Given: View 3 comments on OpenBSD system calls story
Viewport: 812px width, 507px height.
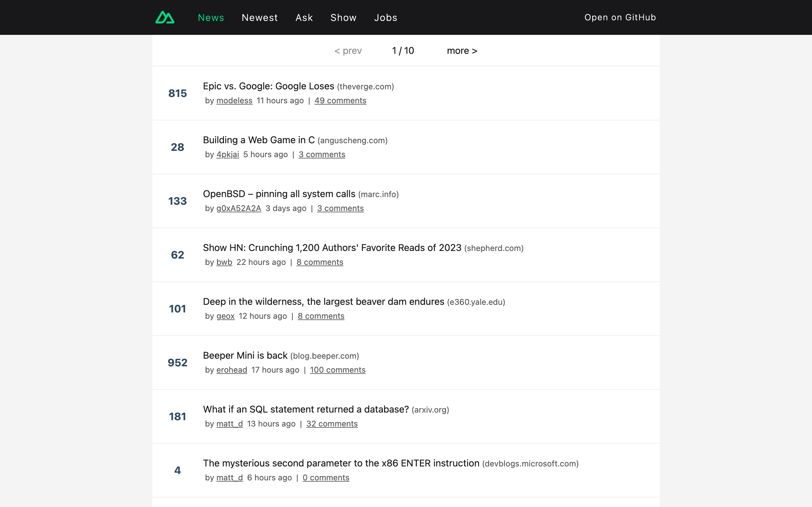Looking at the screenshot, I should [340, 208].
